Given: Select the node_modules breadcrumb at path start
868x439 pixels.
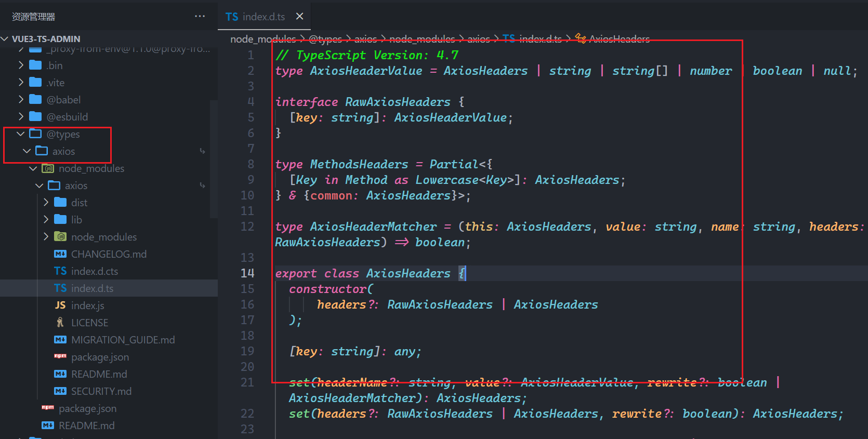Looking at the screenshot, I should coord(263,39).
